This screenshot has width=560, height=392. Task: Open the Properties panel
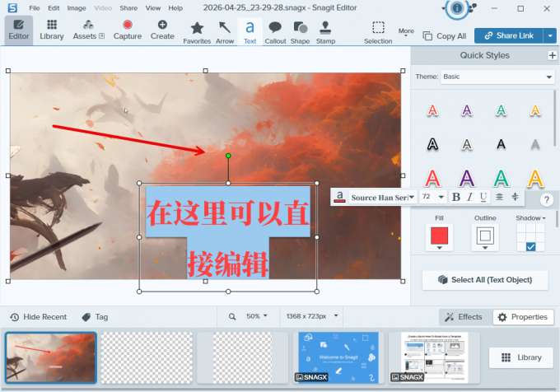pos(523,317)
